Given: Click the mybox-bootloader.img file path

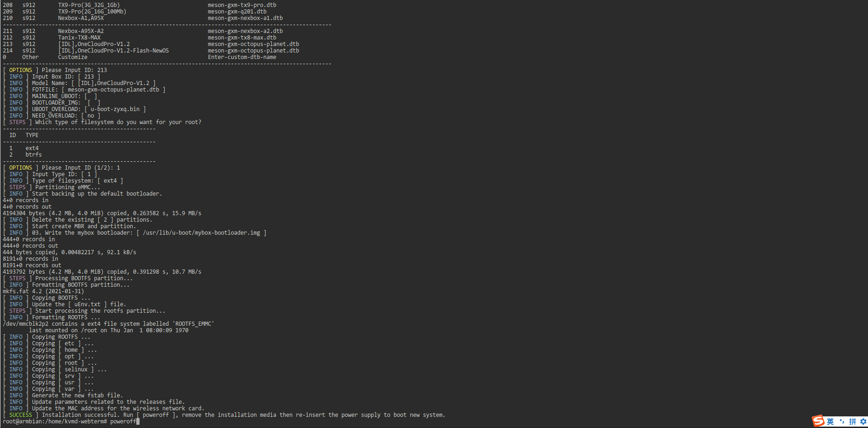Looking at the screenshot, I should pos(201,233).
